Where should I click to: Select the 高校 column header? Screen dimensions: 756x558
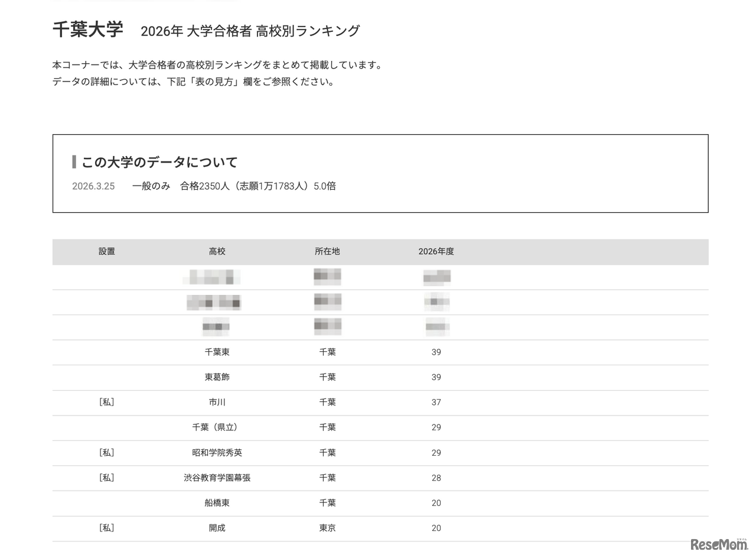click(217, 251)
